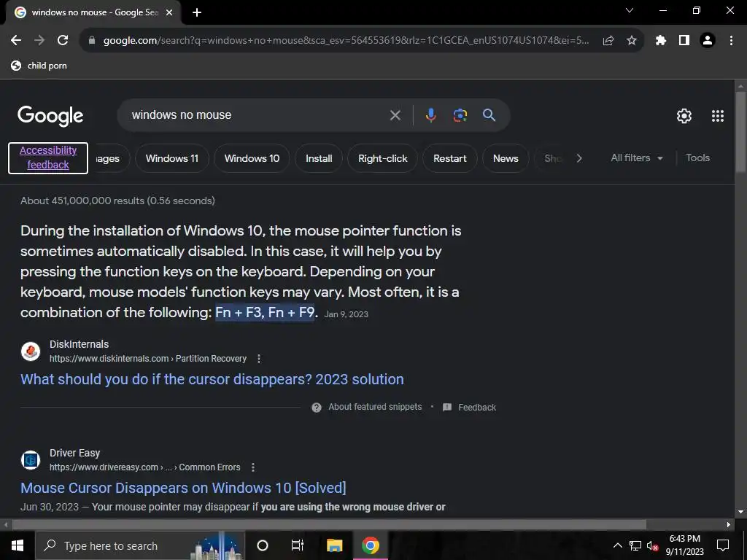The width and height of the screenshot is (747, 560).
Task: Show hidden system tray icons
Action: pos(617,545)
